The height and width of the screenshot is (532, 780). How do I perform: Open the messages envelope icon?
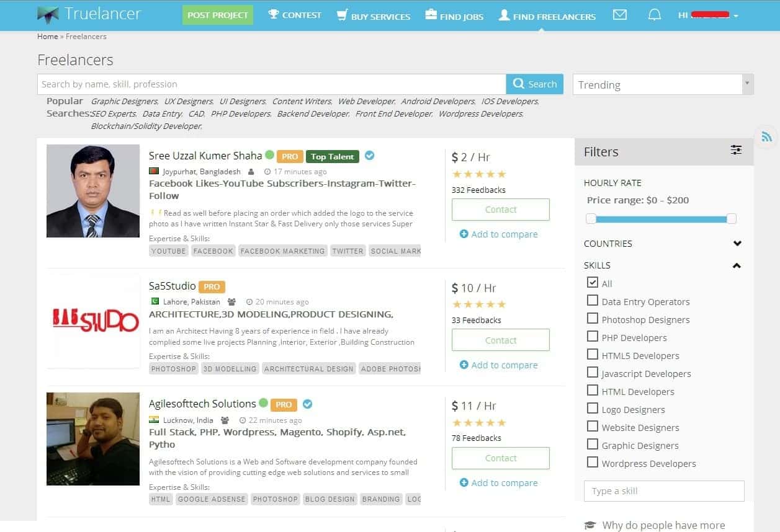619,15
